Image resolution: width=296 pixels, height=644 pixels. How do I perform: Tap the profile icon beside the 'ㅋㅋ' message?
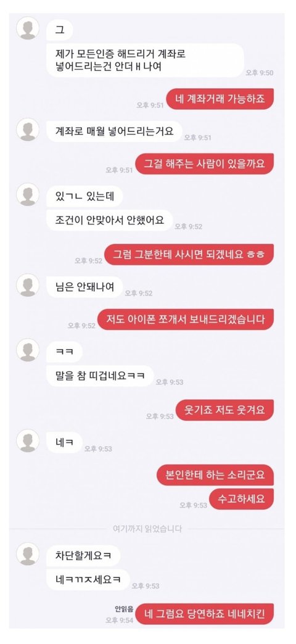point(28,350)
